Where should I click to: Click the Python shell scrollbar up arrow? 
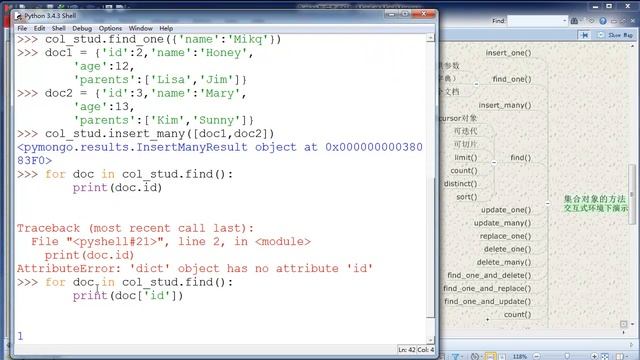pos(430,38)
